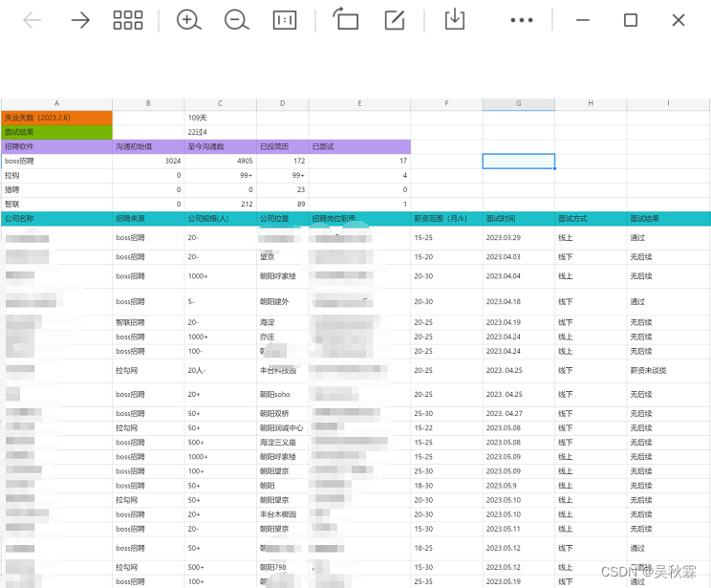Select the '朝阳润成中心' location cell

coord(283,427)
